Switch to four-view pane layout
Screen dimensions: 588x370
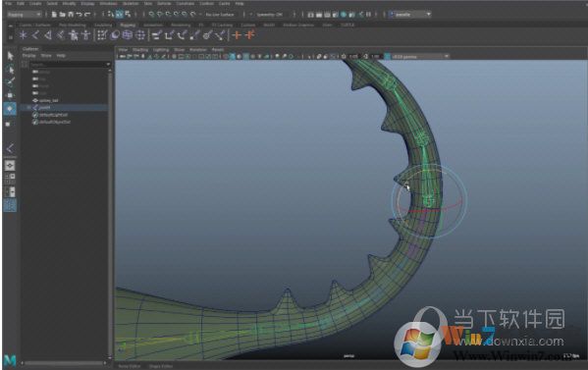point(10,179)
